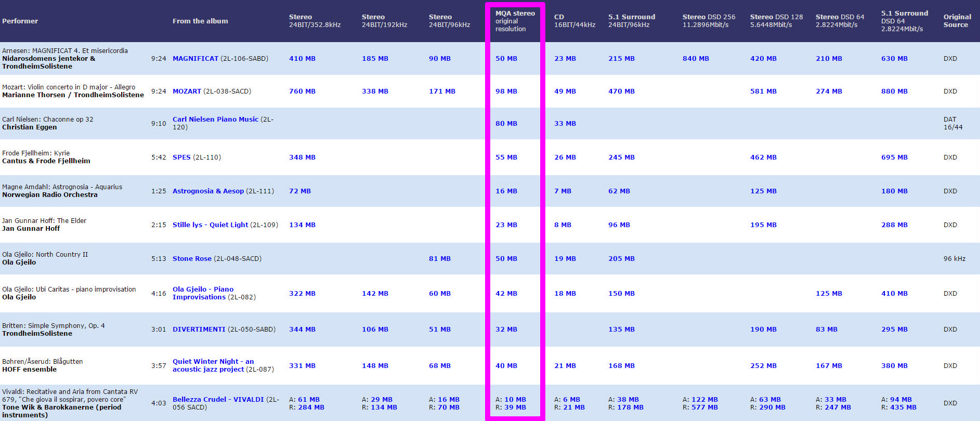Download the 80 MB Carl Nielsen MQA file
Viewport: 980px width, 421px height.
click(x=506, y=124)
